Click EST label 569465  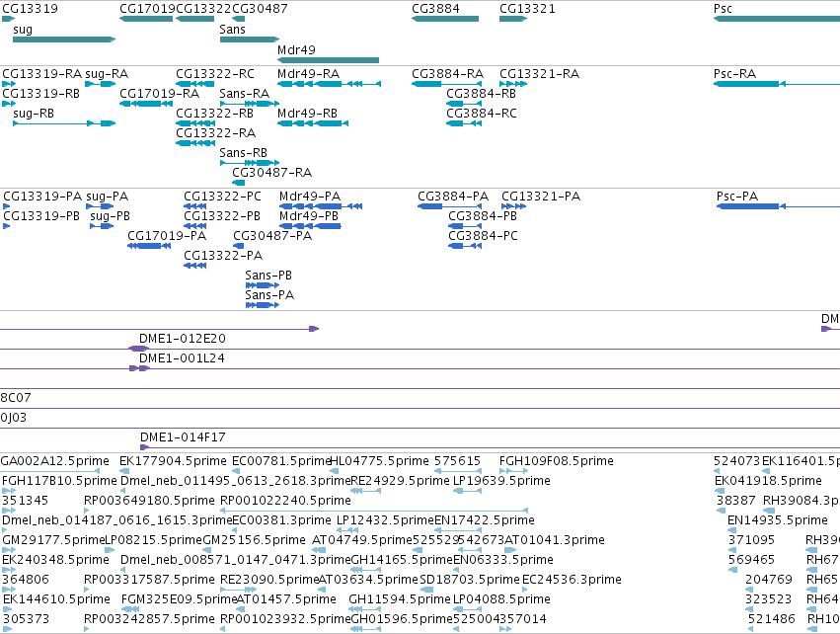coord(751,560)
